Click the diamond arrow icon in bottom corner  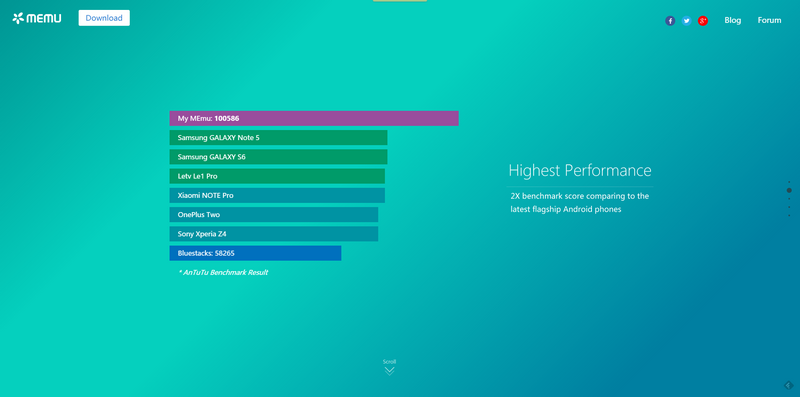[x=788, y=385]
